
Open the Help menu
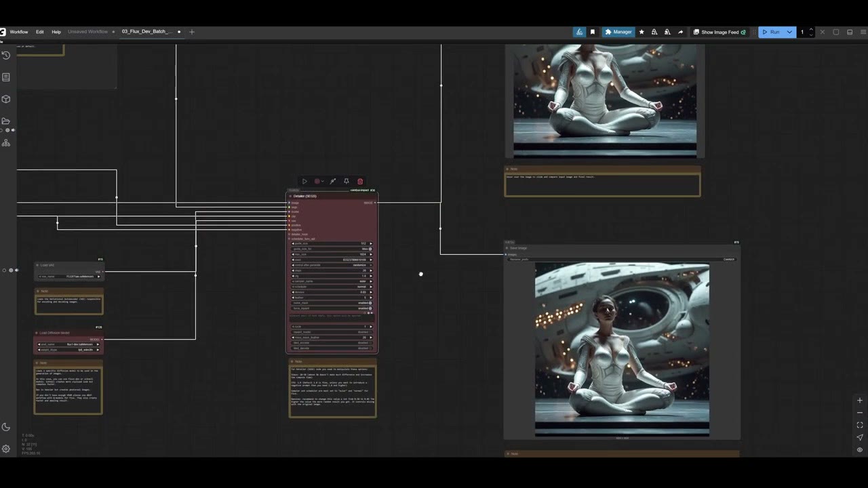coord(56,32)
